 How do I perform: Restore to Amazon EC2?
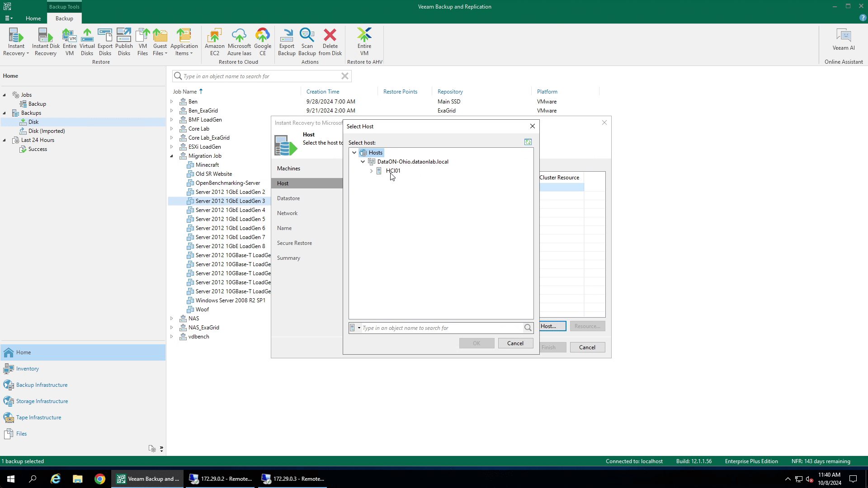[214, 42]
